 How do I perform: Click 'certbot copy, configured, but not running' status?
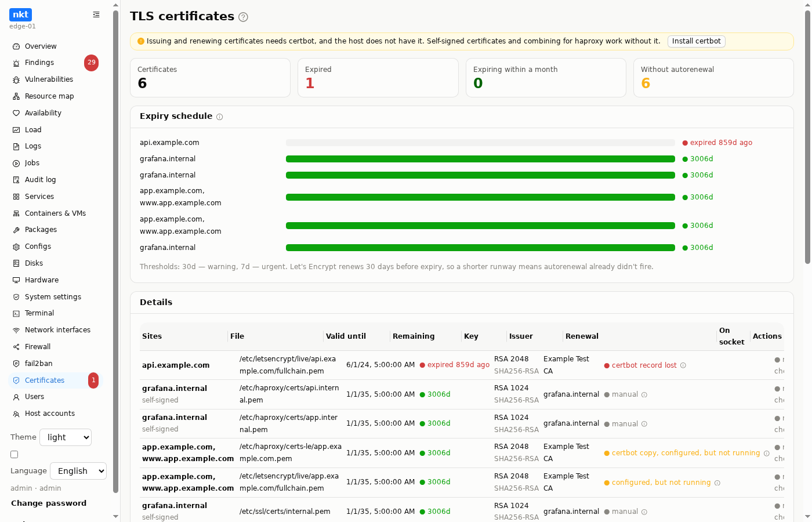point(686,453)
